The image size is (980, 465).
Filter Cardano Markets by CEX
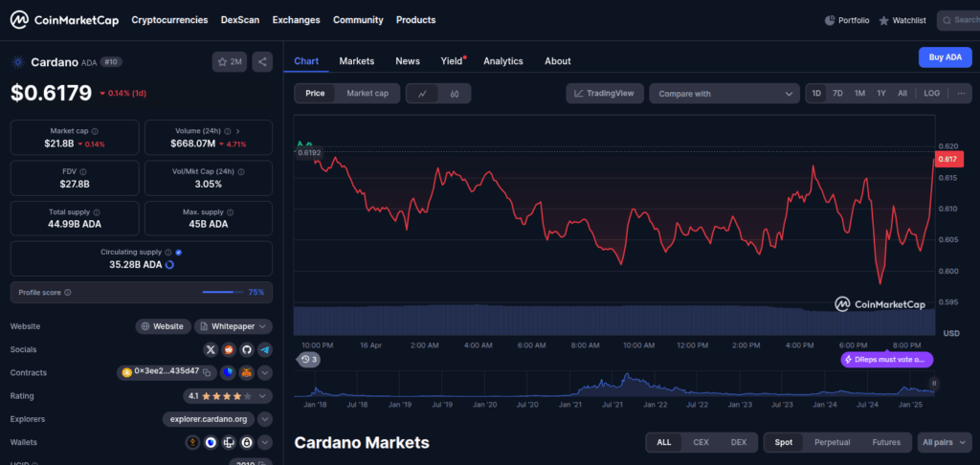pyautogui.click(x=701, y=442)
